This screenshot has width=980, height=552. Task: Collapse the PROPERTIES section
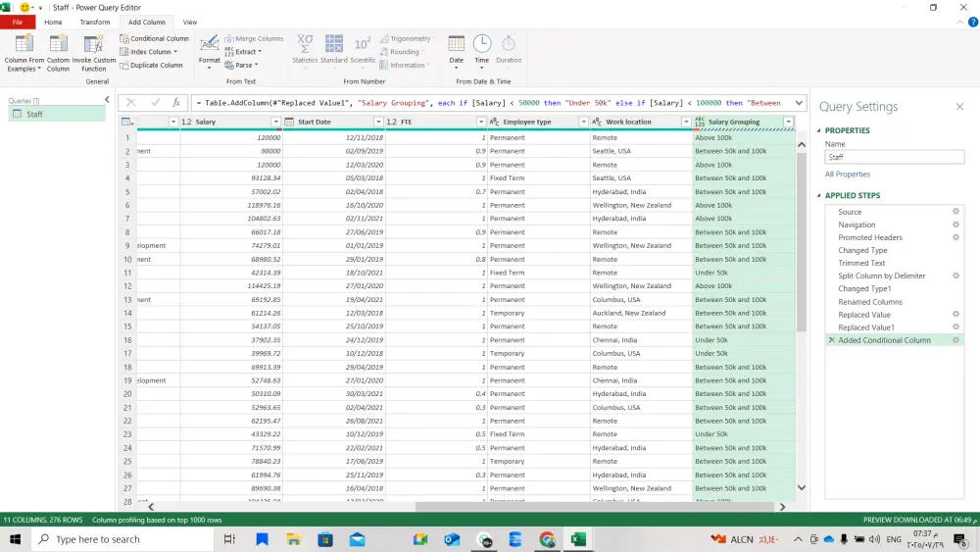pyautogui.click(x=818, y=130)
